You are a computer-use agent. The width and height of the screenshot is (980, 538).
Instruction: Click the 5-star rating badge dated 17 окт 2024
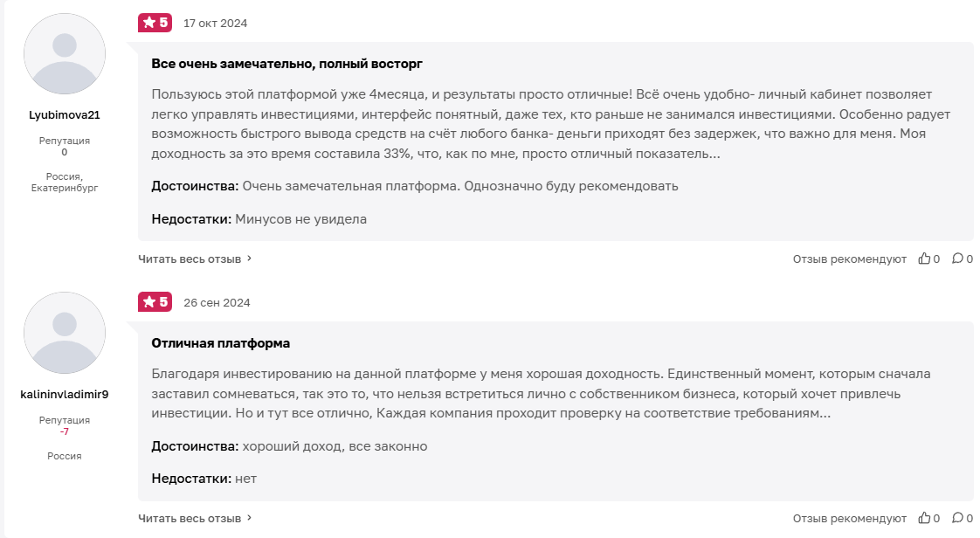(155, 23)
